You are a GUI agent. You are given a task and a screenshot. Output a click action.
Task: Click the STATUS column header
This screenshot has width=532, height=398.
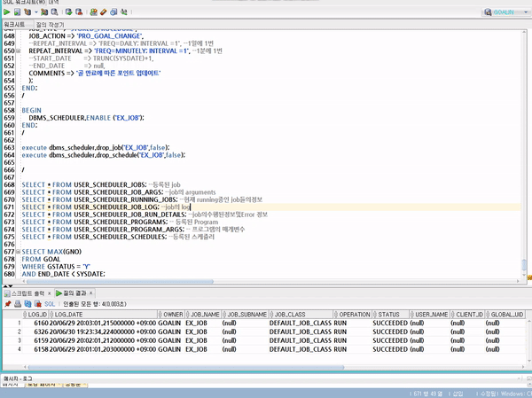390,315
